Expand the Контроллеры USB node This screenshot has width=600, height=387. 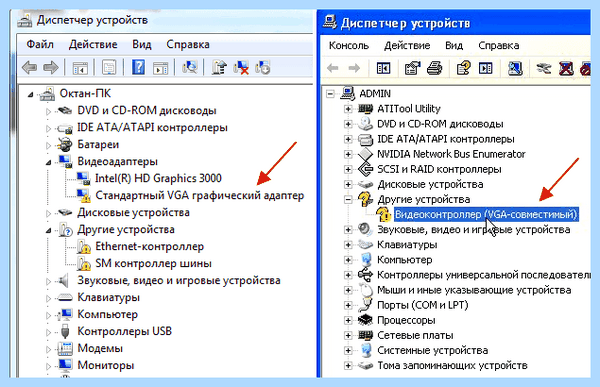coord(48,332)
